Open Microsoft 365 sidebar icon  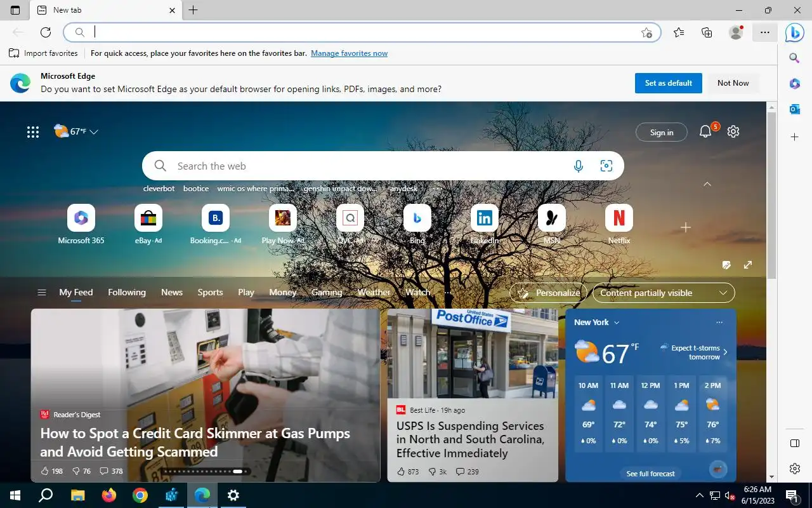tap(794, 84)
